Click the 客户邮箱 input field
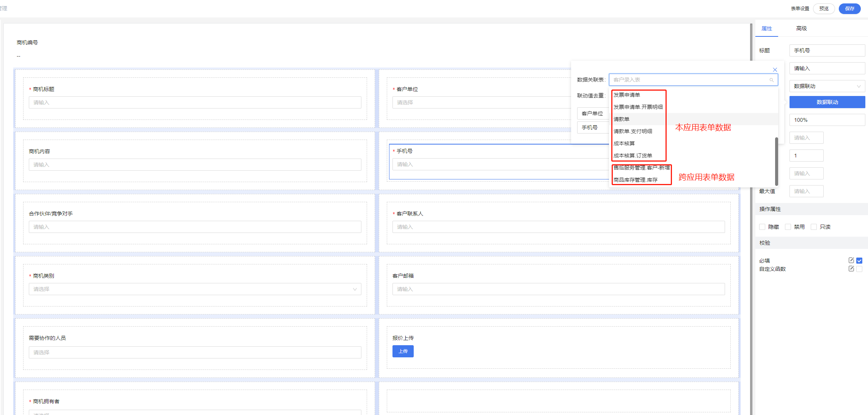This screenshot has width=868, height=415. 559,289
